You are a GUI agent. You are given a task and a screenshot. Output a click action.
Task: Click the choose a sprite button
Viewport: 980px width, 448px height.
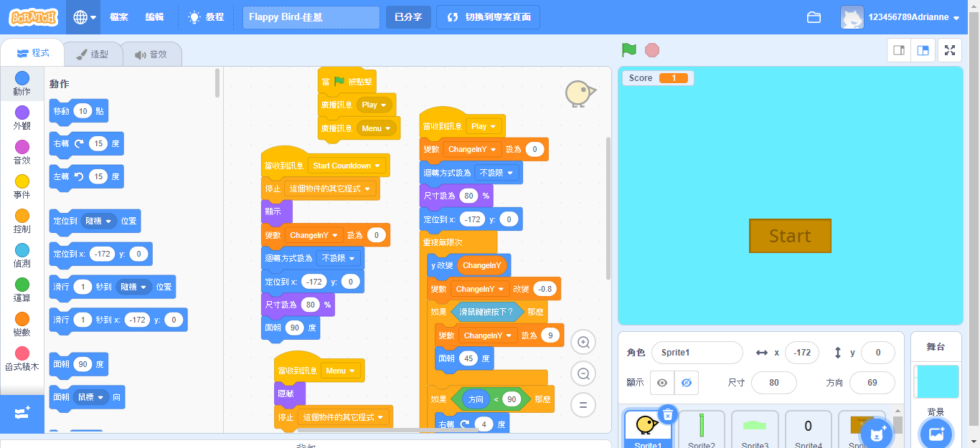[x=876, y=433]
